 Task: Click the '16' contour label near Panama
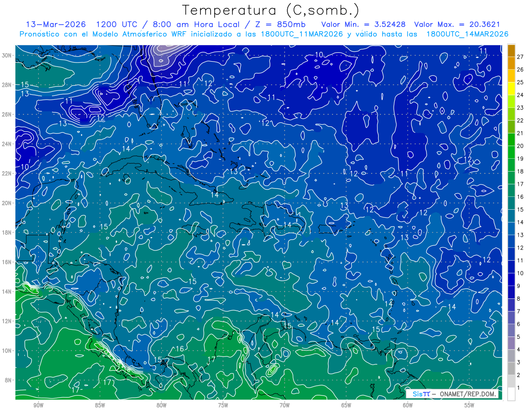(180, 349)
